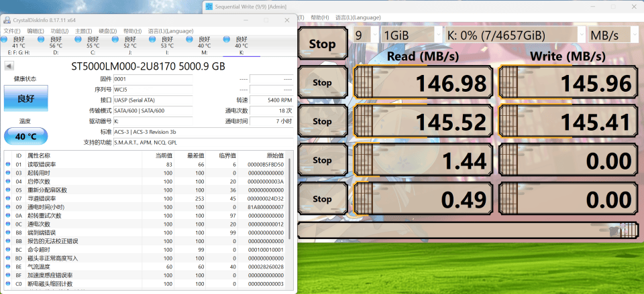Click the Stop button beside 1.44
The width and height of the screenshot is (644, 294).
(323, 160)
